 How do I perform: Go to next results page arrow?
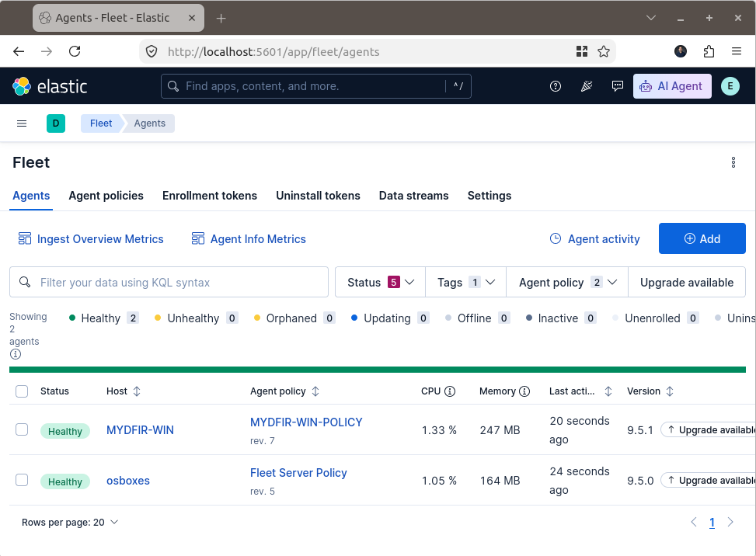[730, 522]
